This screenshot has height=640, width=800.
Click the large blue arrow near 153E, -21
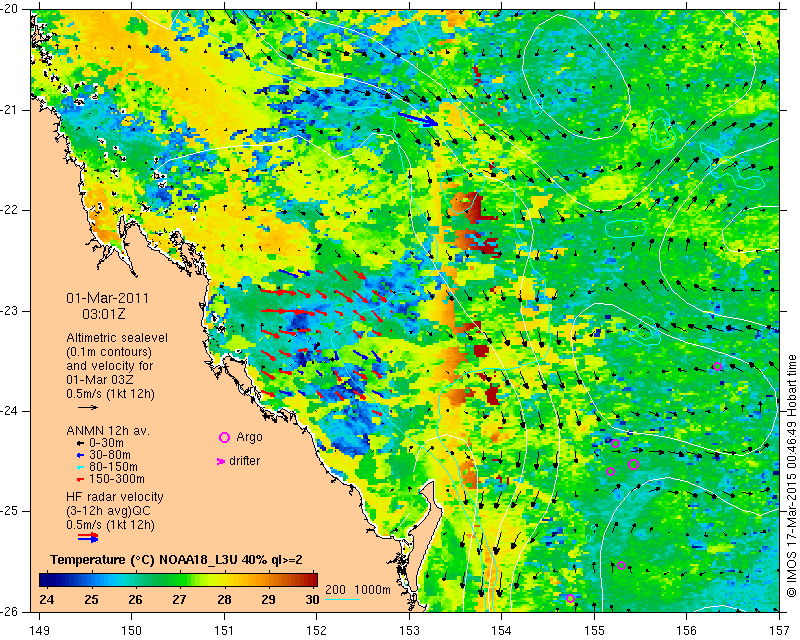(x=418, y=119)
